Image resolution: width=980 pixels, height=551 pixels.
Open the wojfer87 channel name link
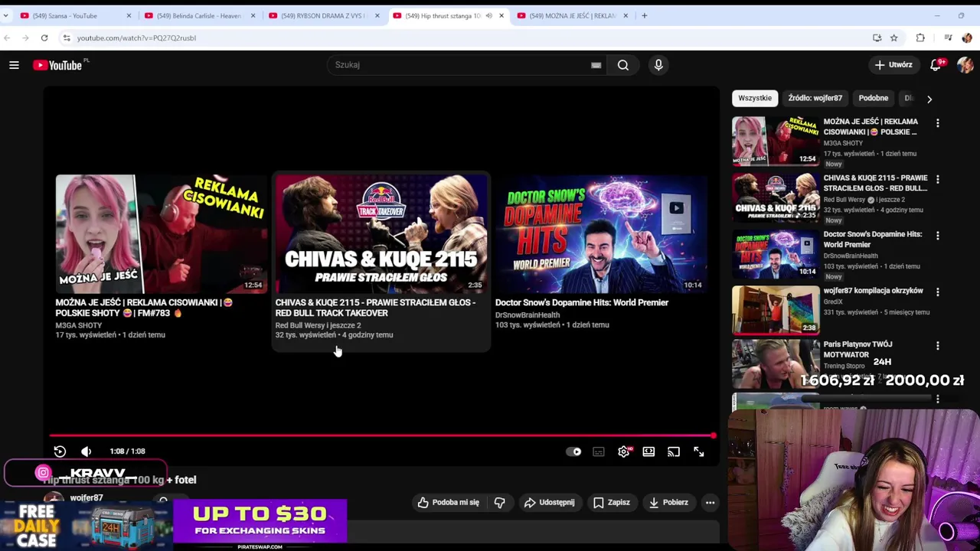click(x=86, y=498)
